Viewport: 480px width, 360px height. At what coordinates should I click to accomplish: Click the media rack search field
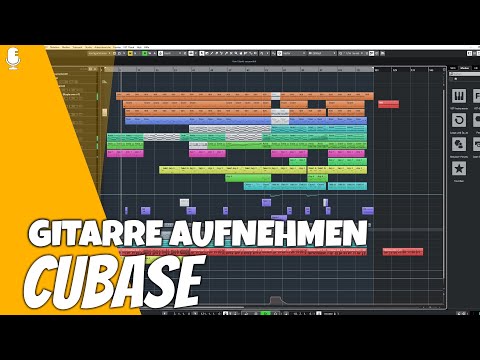point(465,74)
